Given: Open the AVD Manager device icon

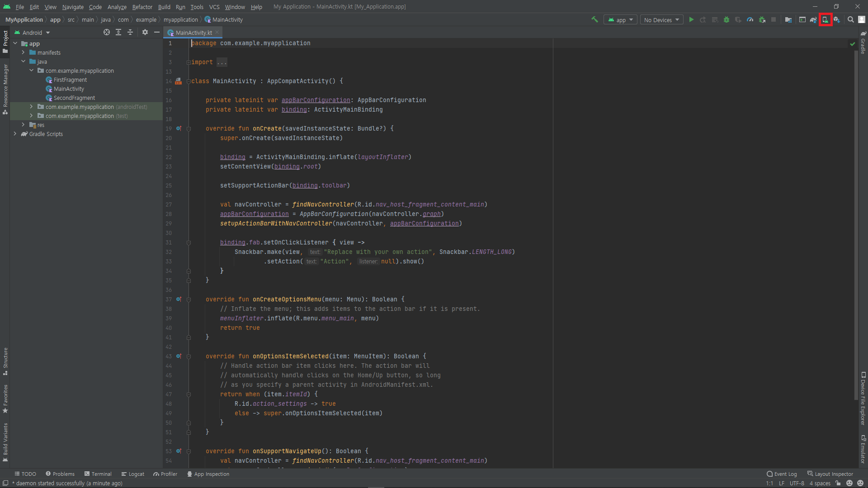Looking at the screenshot, I should click(825, 19).
